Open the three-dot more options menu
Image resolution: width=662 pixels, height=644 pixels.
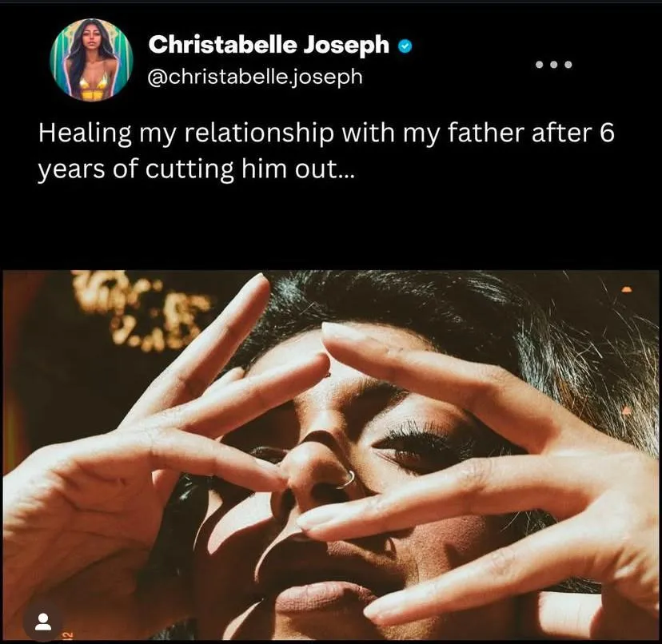click(553, 65)
